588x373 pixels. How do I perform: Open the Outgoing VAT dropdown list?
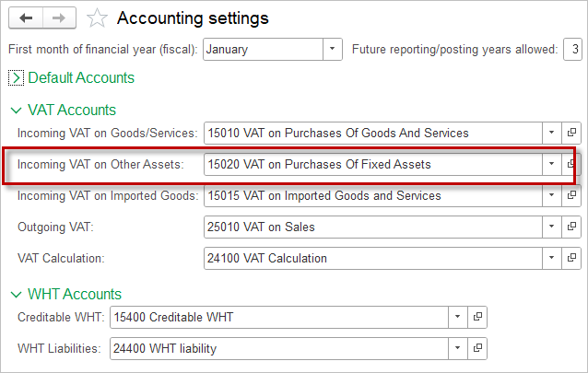552,227
